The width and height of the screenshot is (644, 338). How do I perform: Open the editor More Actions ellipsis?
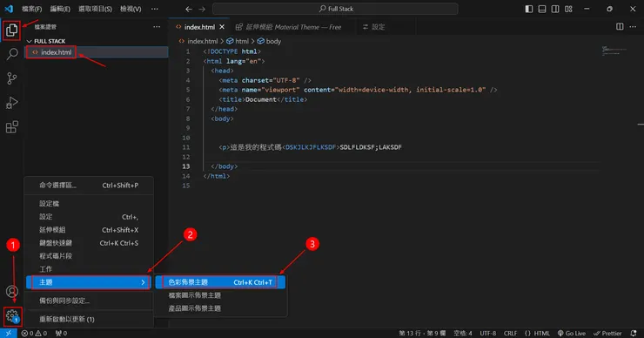tap(633, 27)
